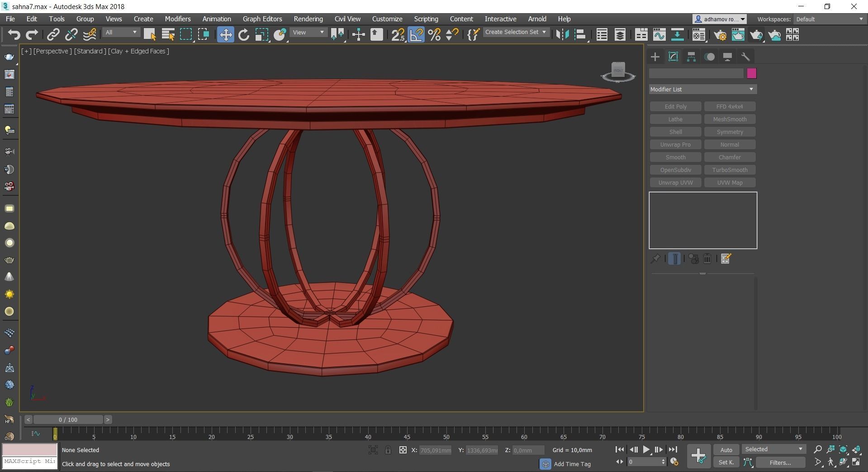Open the Arnold menu
The image size is (868, 472).
(537, 19)
